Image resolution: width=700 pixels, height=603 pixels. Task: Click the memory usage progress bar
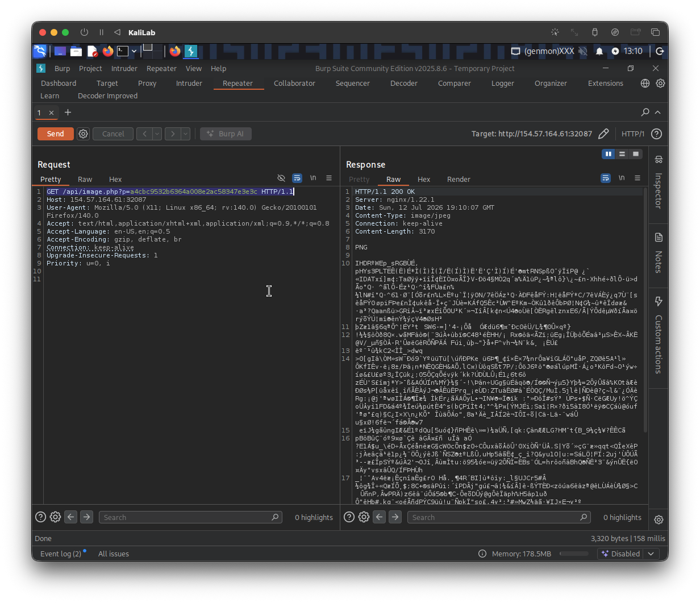point(574,554)
